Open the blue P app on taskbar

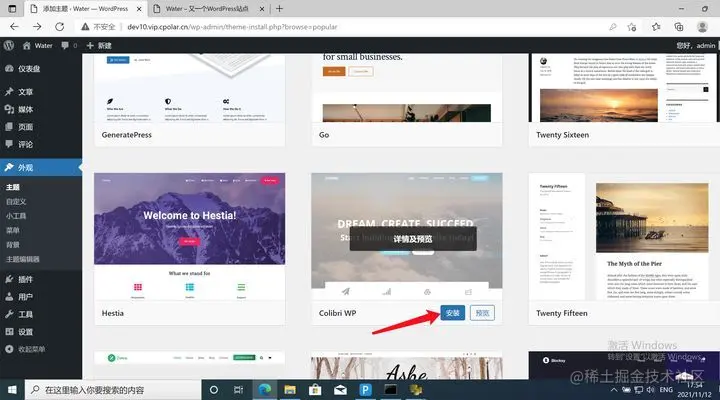pyautogui.click(x=366, y=390)
